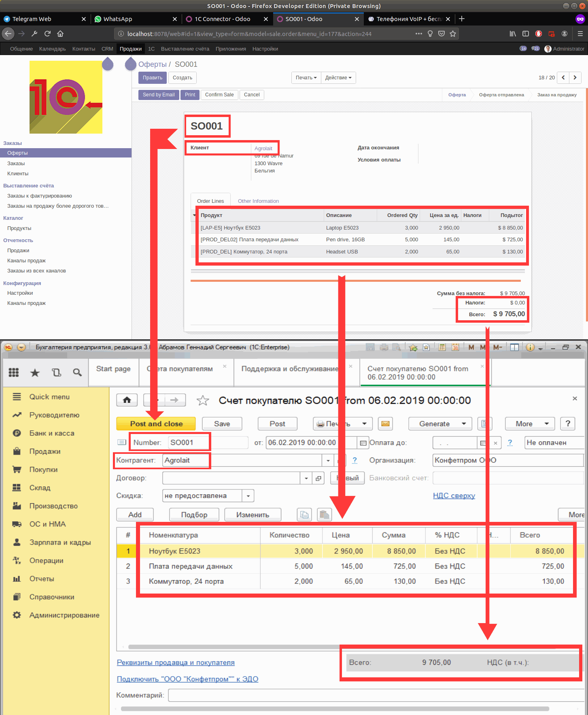Click the Number field SO001 in 1C
588x715 pixels.
point(208,443)
